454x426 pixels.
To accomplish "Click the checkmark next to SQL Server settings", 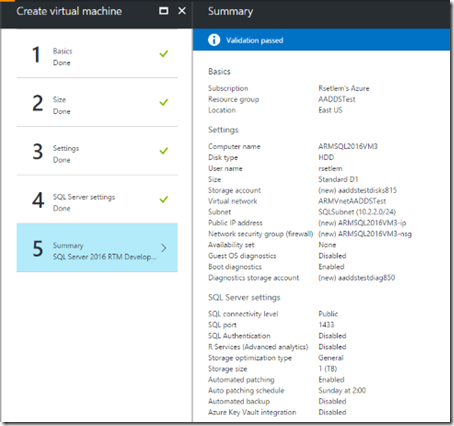I will click(164, 199).
